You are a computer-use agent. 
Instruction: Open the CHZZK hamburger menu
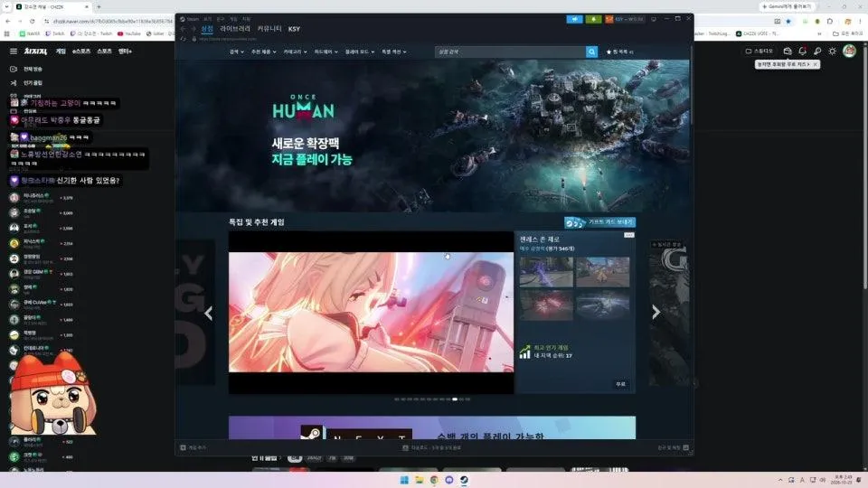tap(14, 51)
